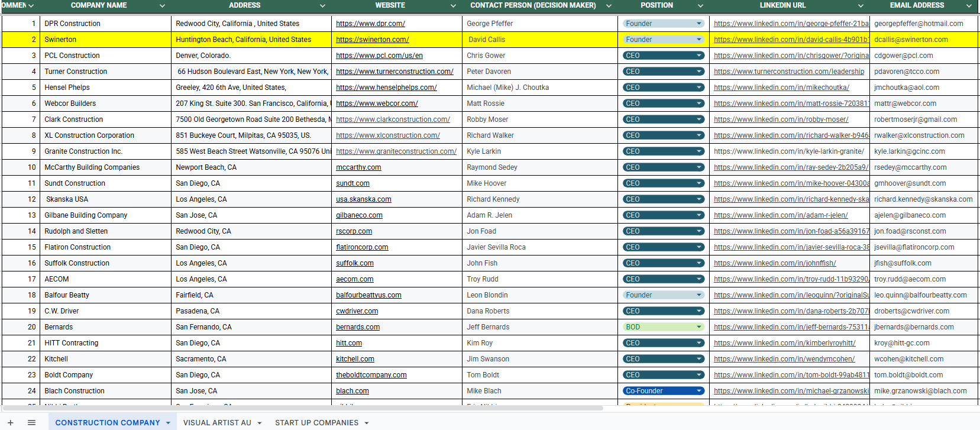Image resolution: width=980 pixels, height=430 pixels.
Task: Open the https://swinerton.com/ website link
Action: coord(373,40)
